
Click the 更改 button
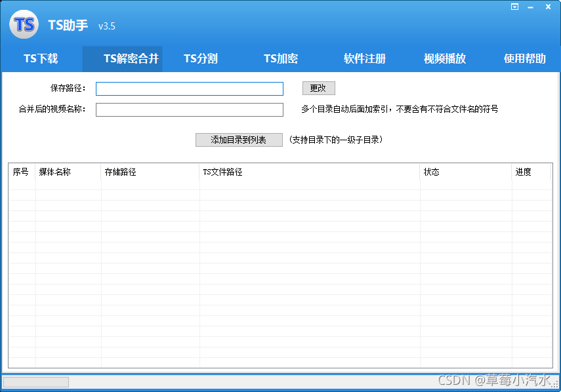tap(318, 88)
